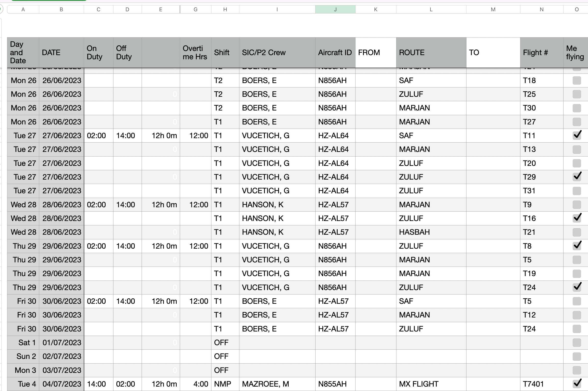
Task: Click the 'DATE' column header to sort
Action: (x=62, y=52)
